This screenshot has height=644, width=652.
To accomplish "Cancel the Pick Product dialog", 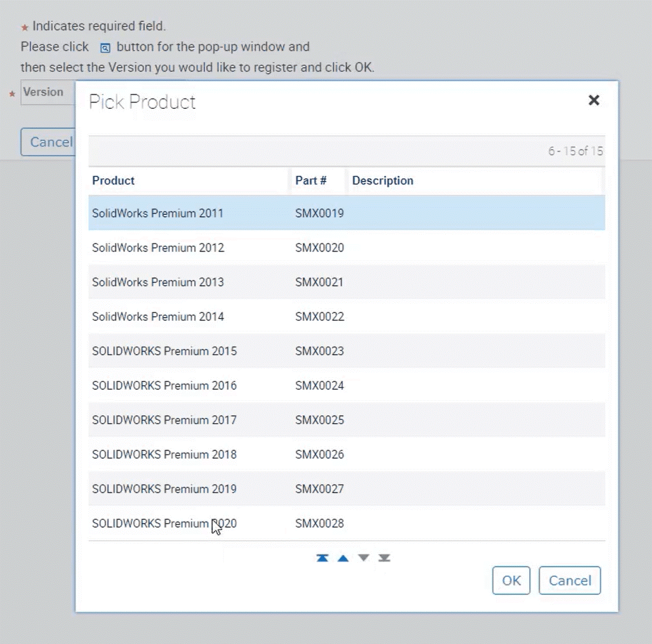I will (569, 580).
